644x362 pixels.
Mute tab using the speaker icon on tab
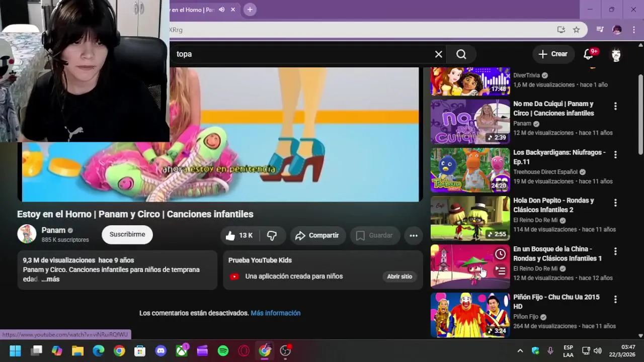tap(222, 10)
